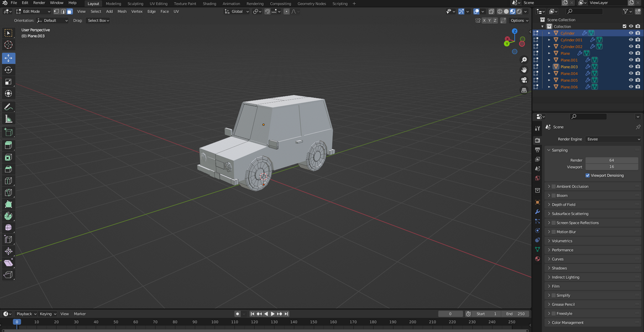Switch to face select mode
Viewport: 644px width, 332px height.
(70, 12)
